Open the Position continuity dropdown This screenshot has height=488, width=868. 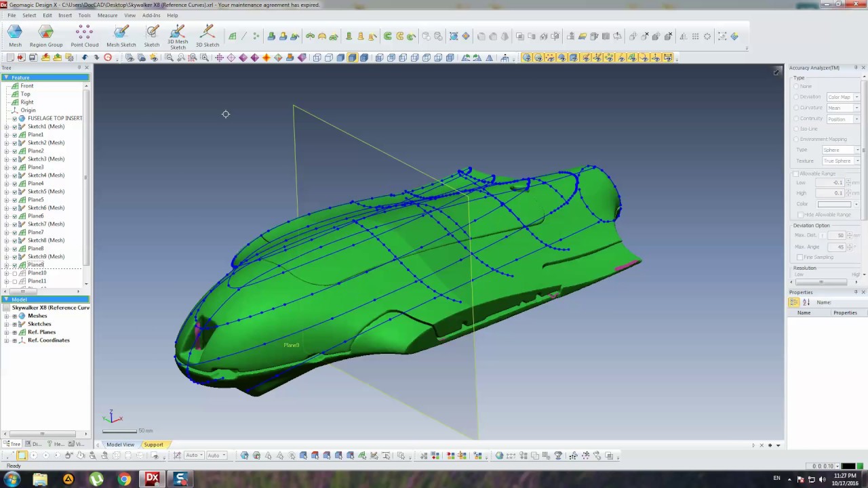tap(843, 119)
